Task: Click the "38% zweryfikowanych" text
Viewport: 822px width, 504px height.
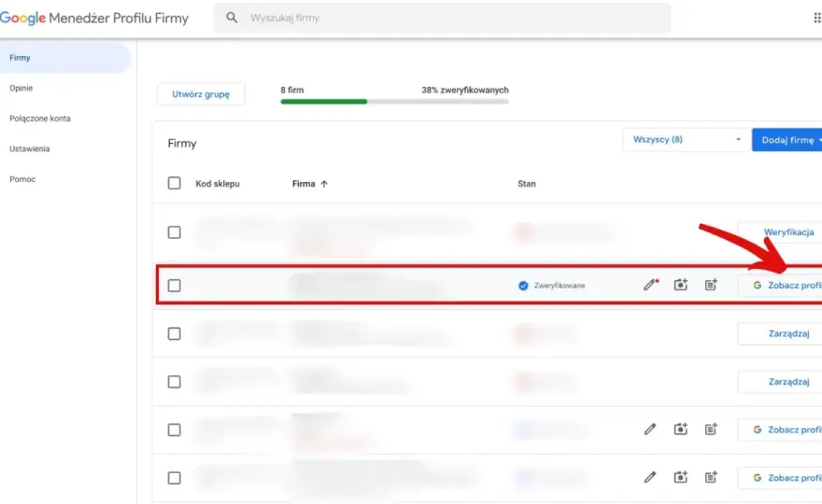Action: (x=465, y=91)
